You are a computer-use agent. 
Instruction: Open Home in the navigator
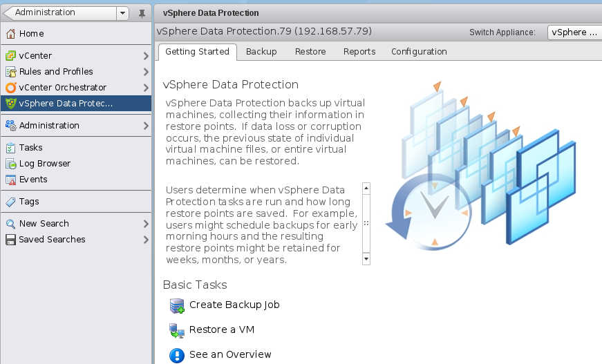(x=76, y=34)
